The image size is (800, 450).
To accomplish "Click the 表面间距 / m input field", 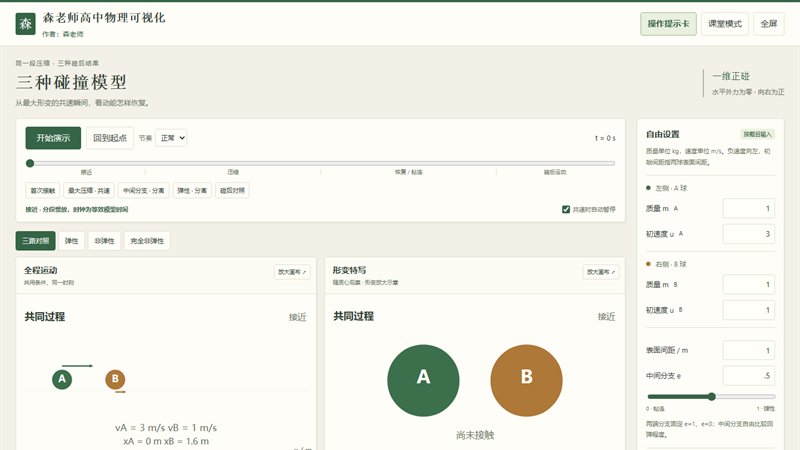I will pyautogui.click(x=748, y=351).
